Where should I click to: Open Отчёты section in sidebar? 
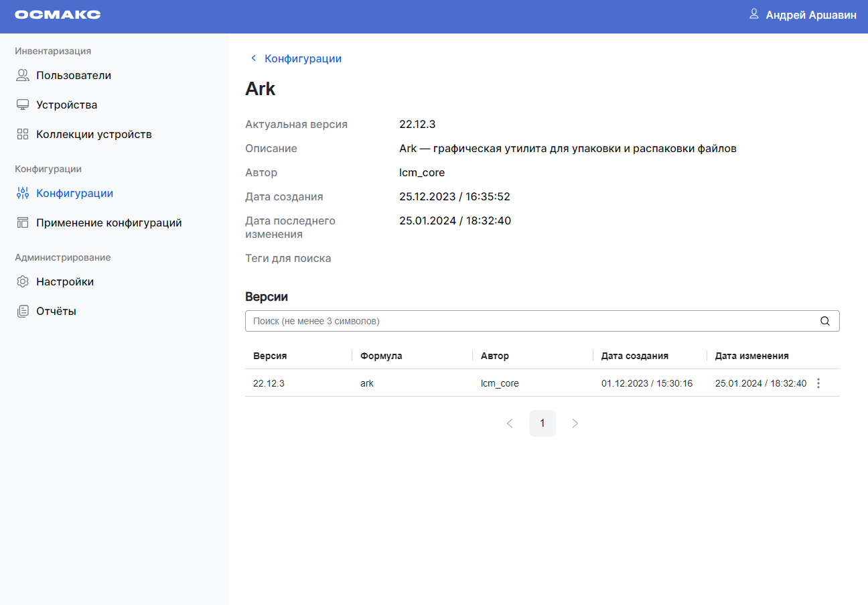pyautogui.click(x=56, y=312)
